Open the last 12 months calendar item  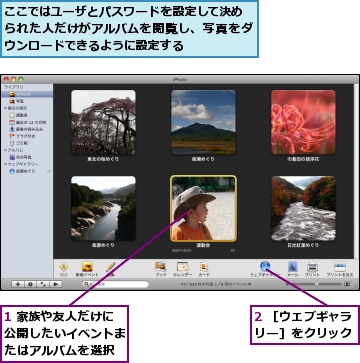coord(27,122)
